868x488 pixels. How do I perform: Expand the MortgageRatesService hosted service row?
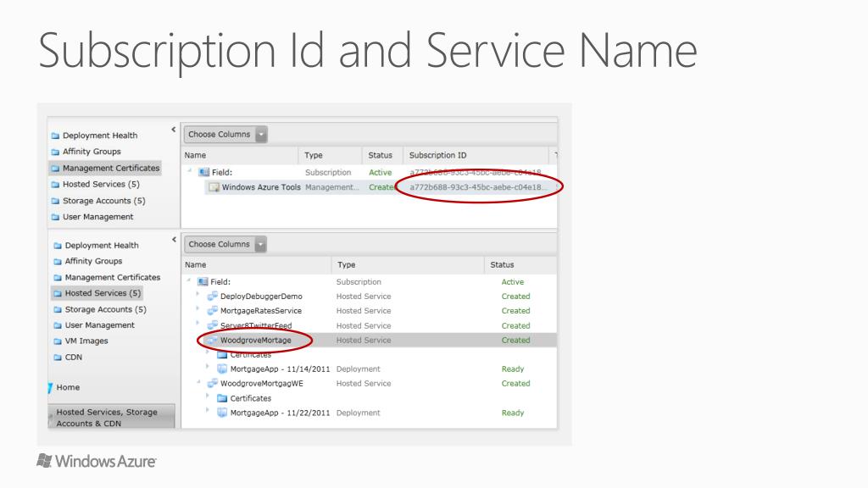pyautogui.click(x=198, y=309)
